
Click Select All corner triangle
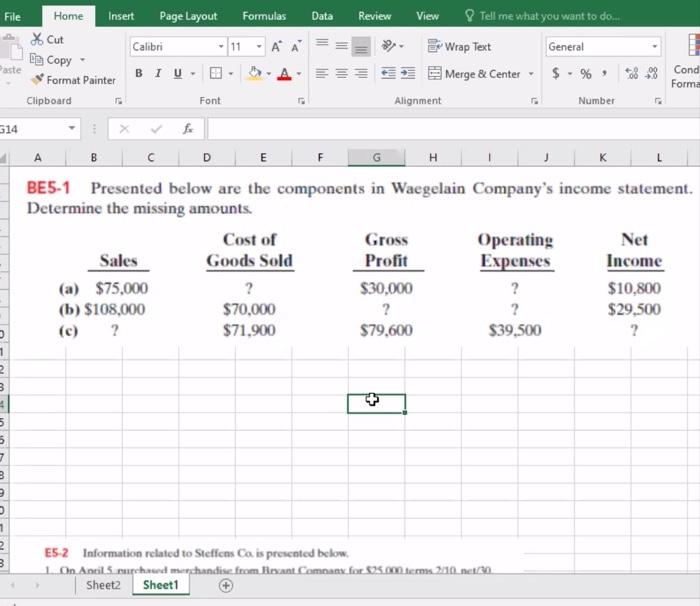(x=4, y=158)
